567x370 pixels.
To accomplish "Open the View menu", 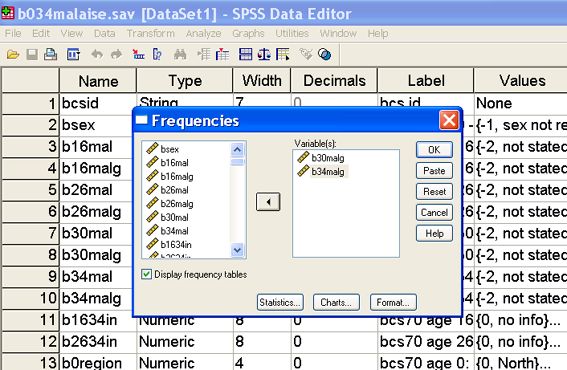I will pyautogui.click(x=72, y=34).
